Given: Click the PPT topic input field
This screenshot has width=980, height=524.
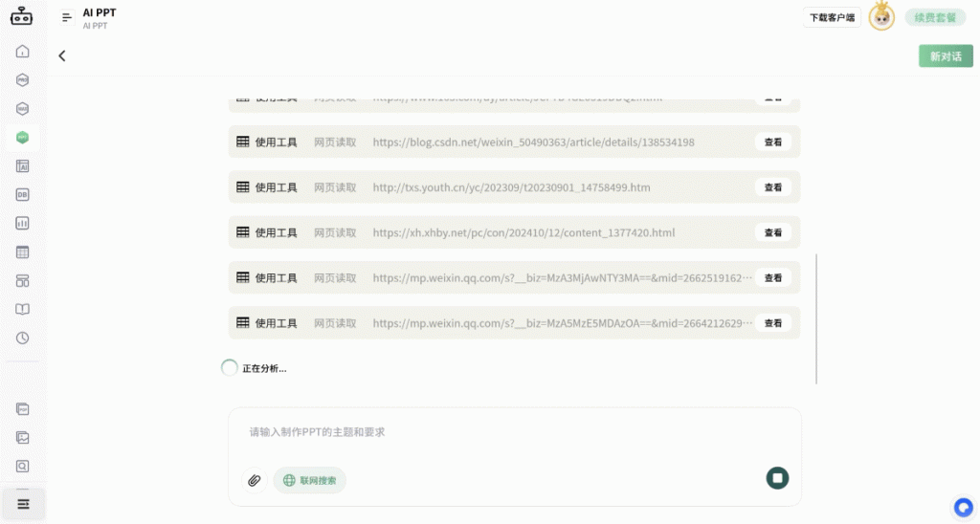Looking at the screenshot, I should click(514, 432).
